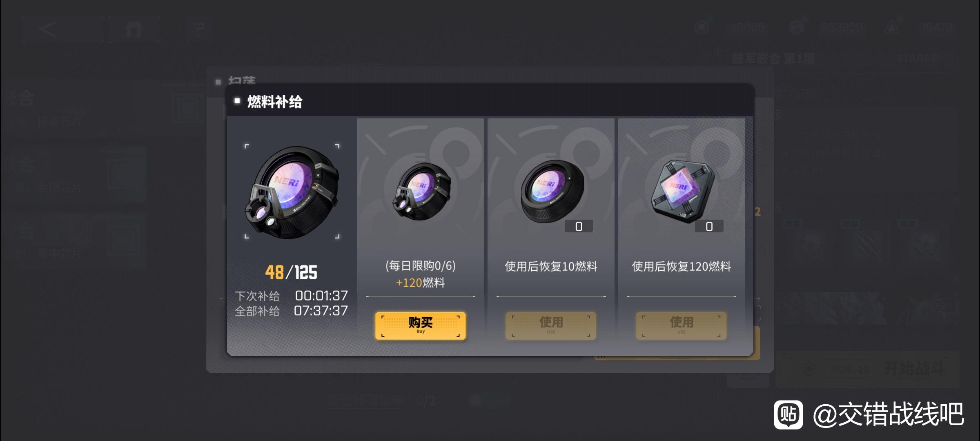
Task: Tap the dimmed question mark help icon
Action: (199, 29)
